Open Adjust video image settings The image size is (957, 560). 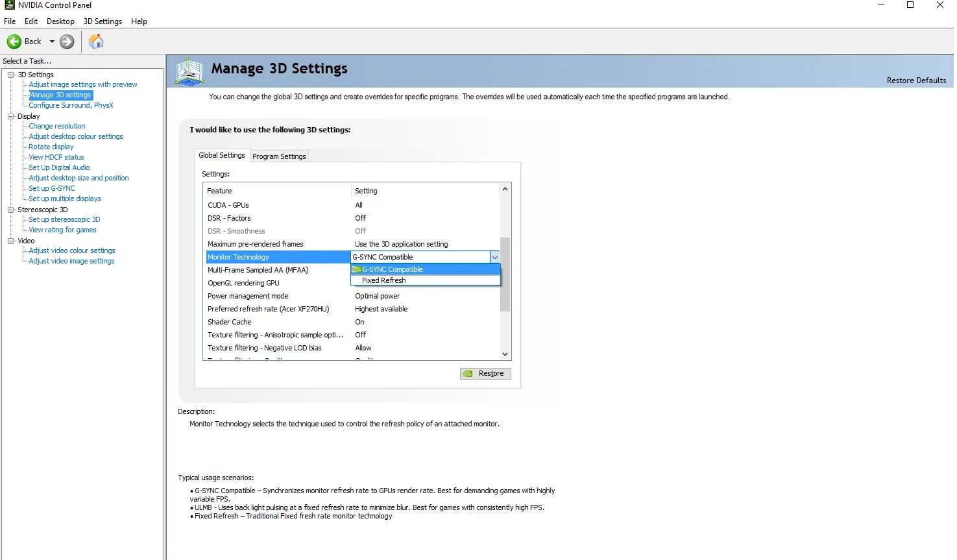coord(71,261)
